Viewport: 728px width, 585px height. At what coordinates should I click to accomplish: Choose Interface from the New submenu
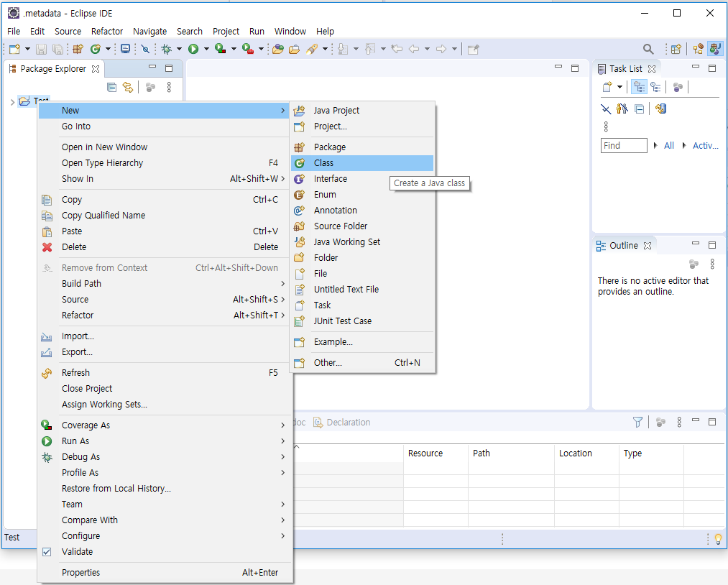pos(363,179)
